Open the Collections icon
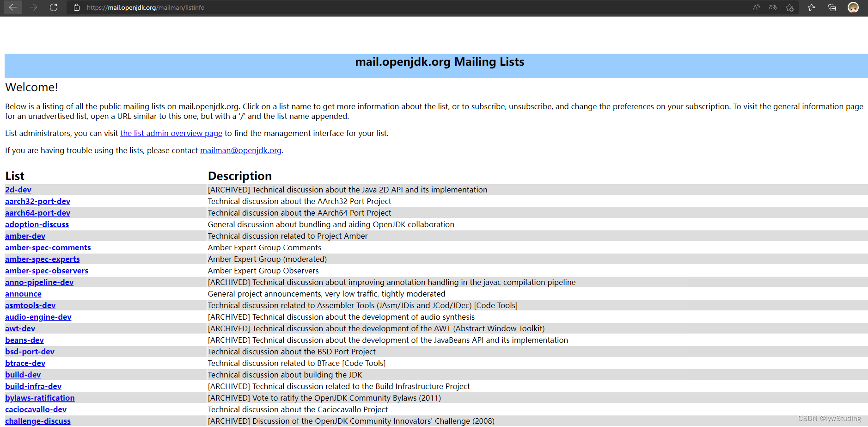The width and height of the screenshot is (868, 427). pyautogui.click(x=832, y=7)
